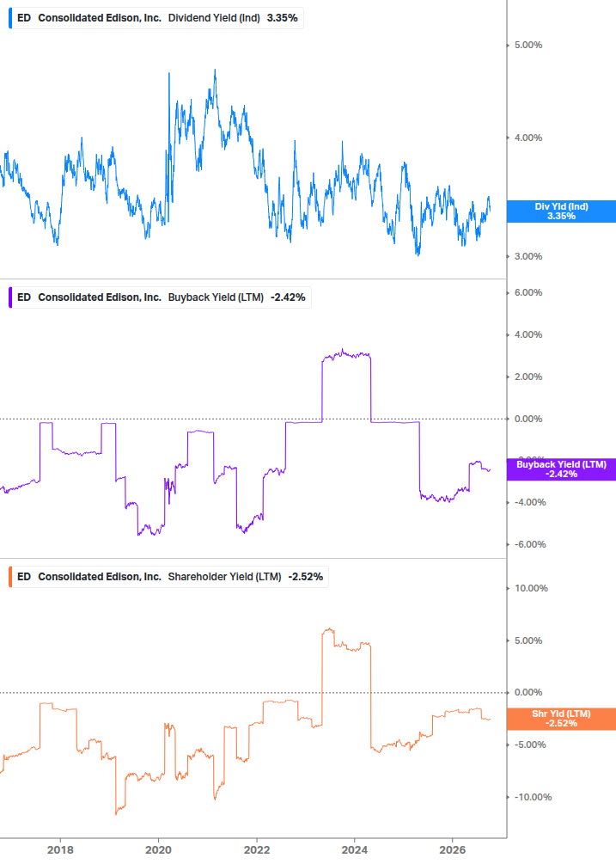Click the purple Buyback Yield (LTM) -2.42% tag
The image size is (616, 864).
(x=561, y=469)
